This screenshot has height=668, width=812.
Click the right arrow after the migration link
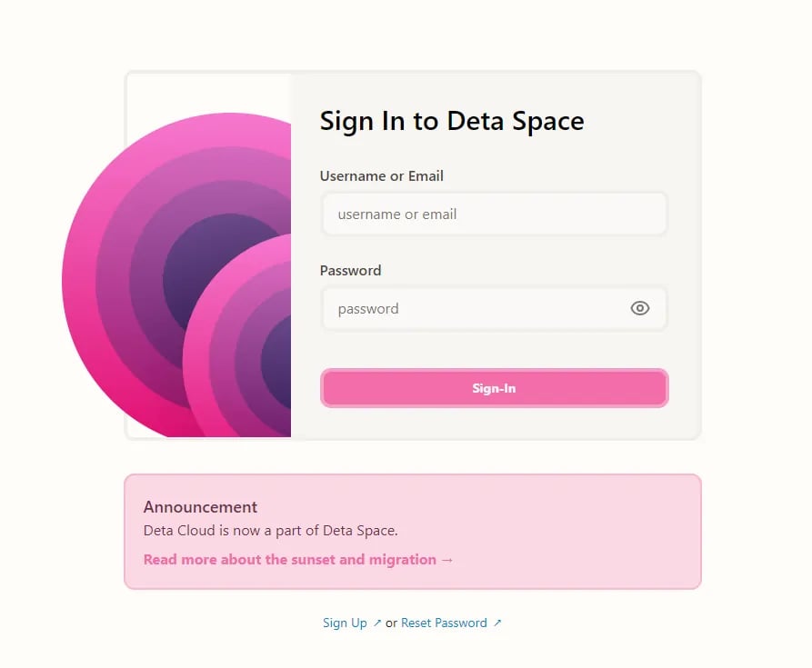click(447, 560)
